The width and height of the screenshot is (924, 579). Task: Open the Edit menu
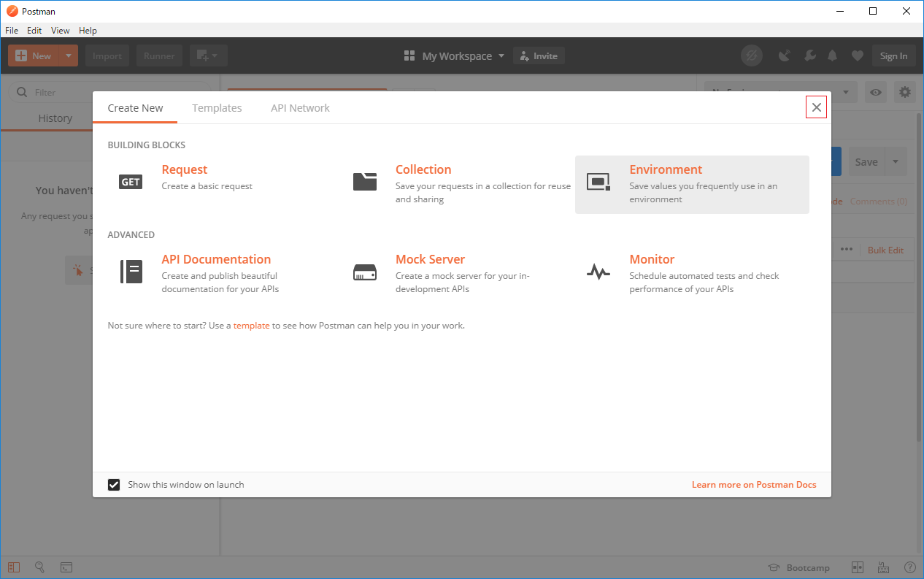click(34, 31)
